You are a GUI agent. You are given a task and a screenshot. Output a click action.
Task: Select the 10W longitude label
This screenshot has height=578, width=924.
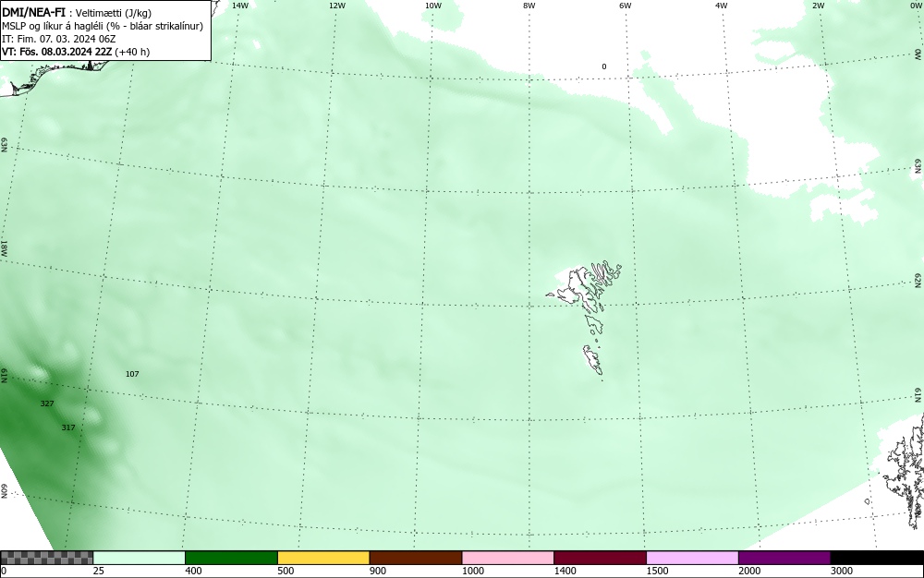(x=433, y=6)
